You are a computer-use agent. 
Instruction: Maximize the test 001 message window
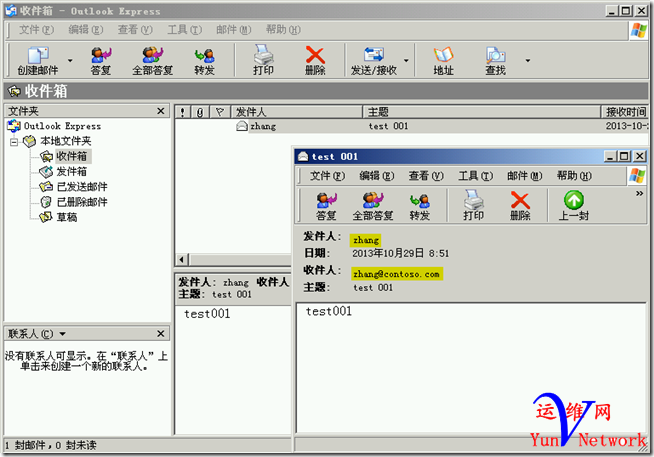click(x=624, y=156)
